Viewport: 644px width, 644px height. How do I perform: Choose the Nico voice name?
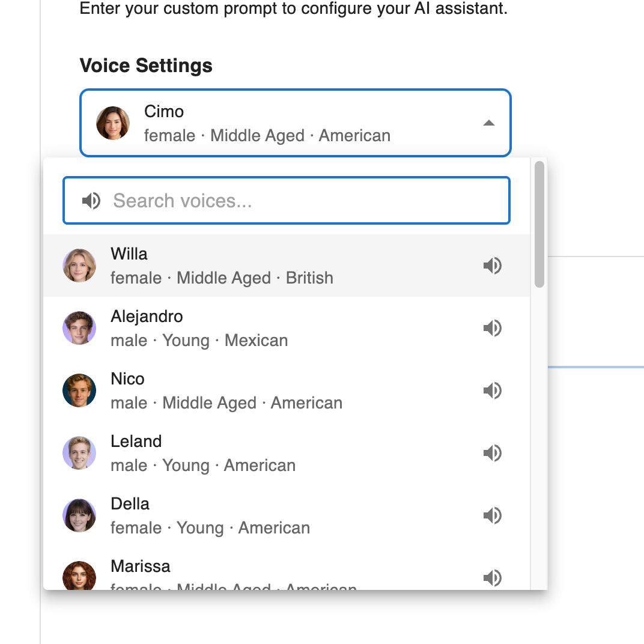click(128, 378)
